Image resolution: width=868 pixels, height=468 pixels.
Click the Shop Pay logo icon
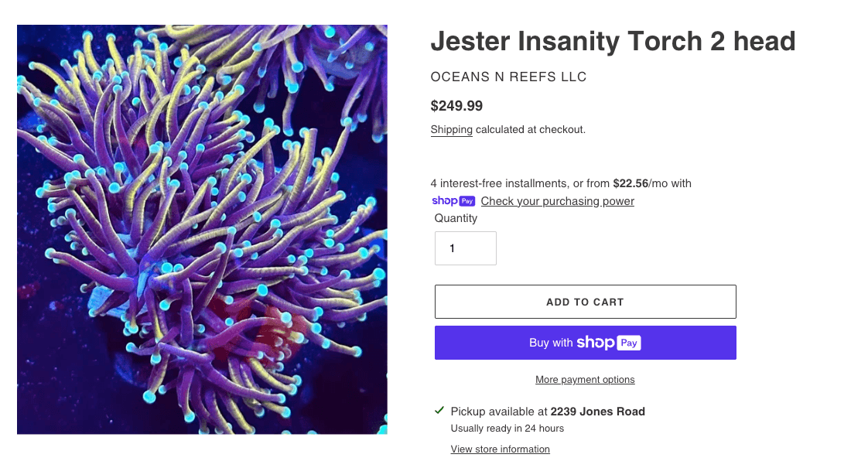pyautogui.click(x=453, y=200)
